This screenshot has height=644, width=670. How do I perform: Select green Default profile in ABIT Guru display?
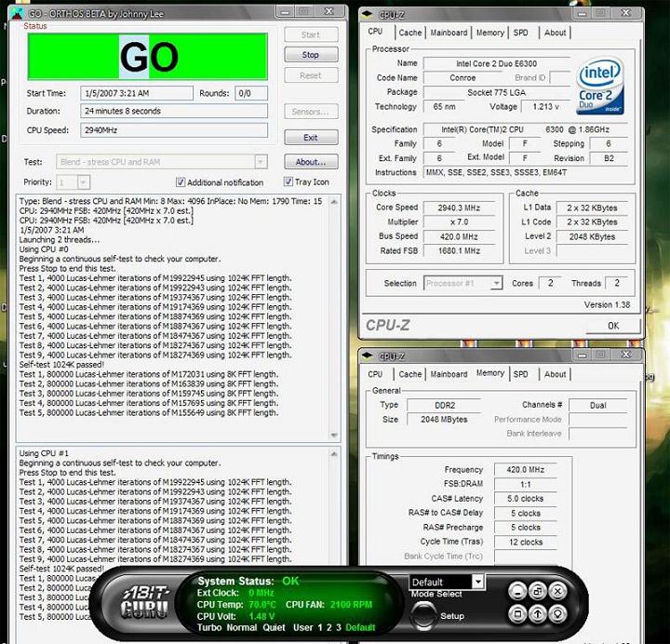pos(360,627)
